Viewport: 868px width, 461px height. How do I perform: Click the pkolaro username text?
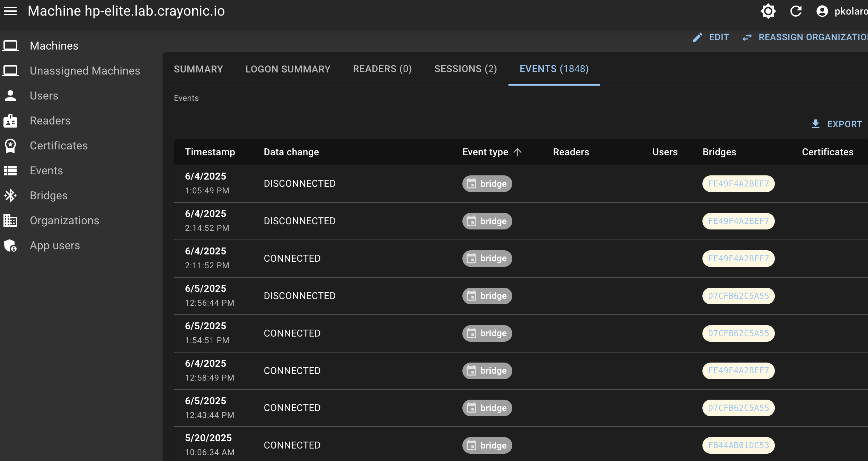[x=851, y=11]
